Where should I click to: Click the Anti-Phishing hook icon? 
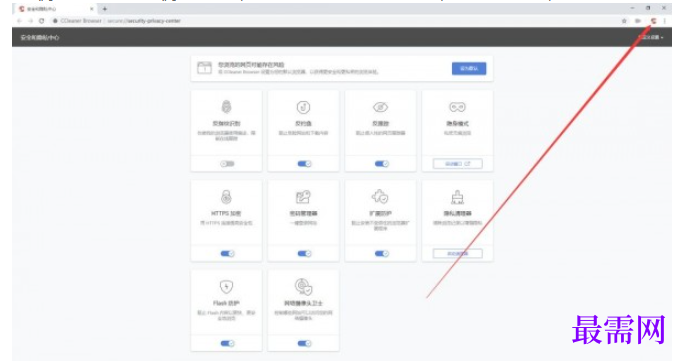click(303, 107)
